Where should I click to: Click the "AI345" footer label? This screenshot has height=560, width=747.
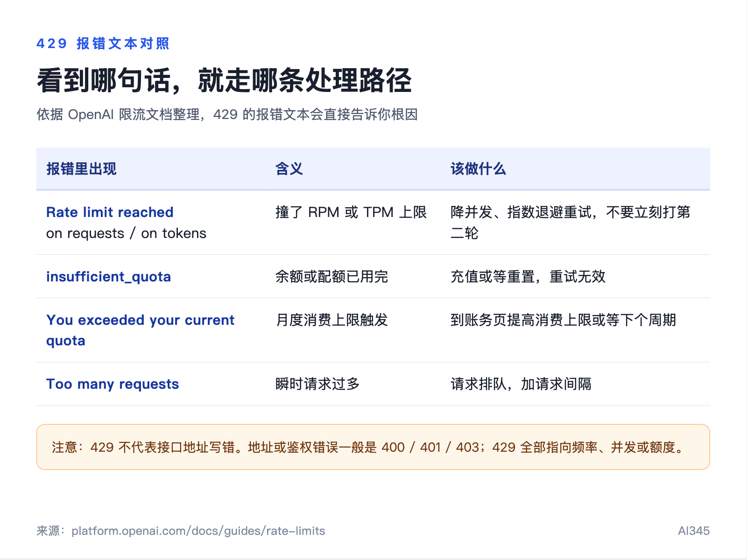[x=694, y=531]
